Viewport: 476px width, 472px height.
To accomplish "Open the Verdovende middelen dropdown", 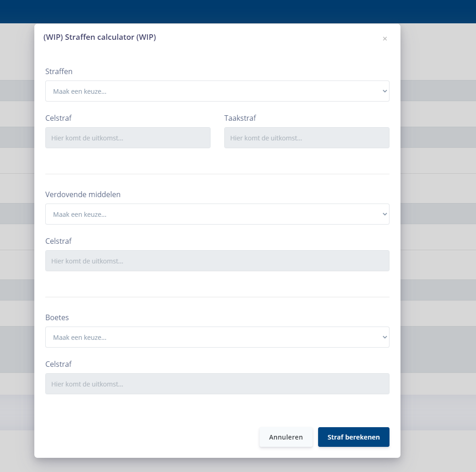I will click(217, 214).
